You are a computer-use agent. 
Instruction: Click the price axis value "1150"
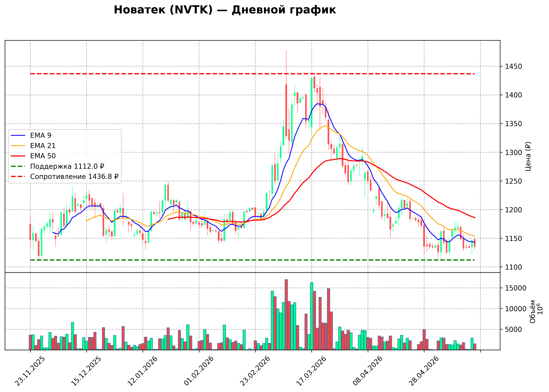(x=513, y=239)
